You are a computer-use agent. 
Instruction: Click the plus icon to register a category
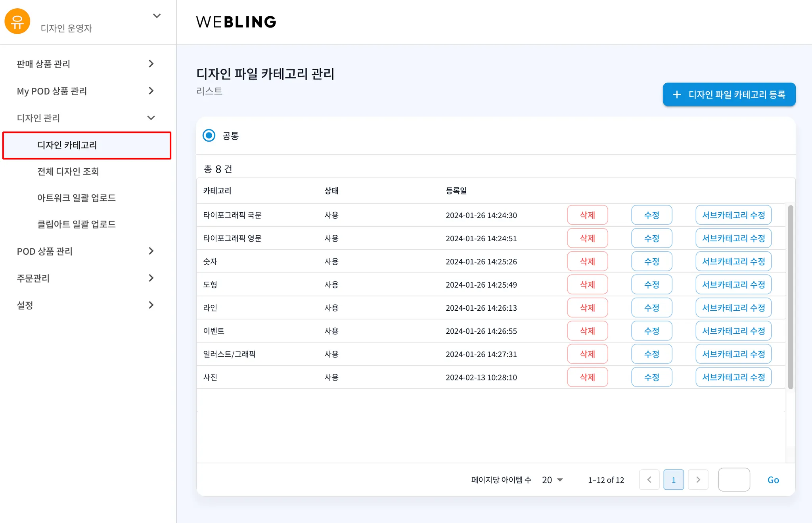click(x=677, y=95)
